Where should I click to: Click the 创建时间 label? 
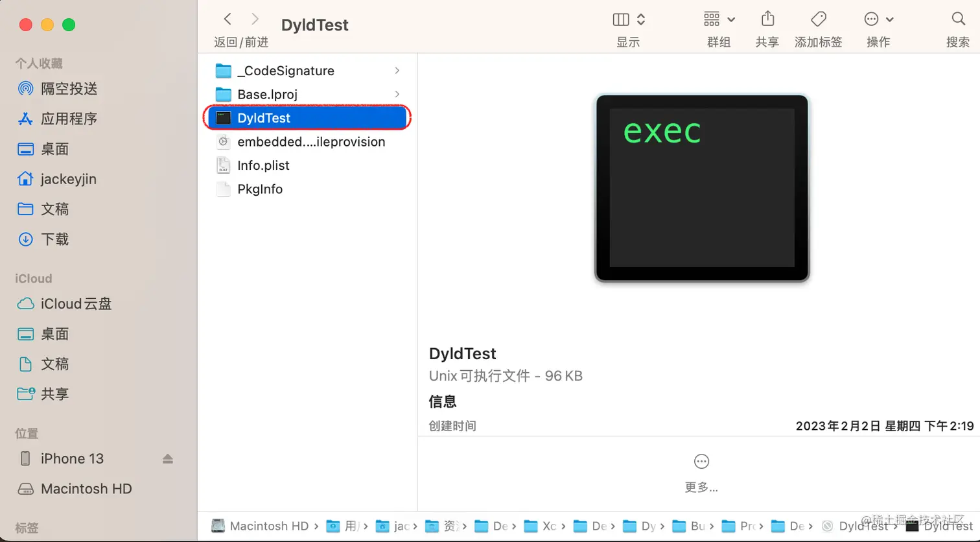[452, 426]
